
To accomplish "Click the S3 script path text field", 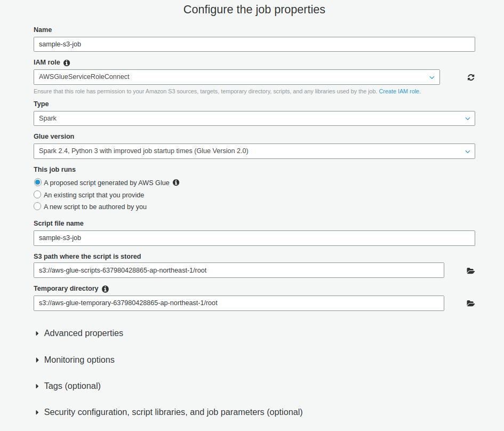I will pyautogui.click(x=238, y=270).
